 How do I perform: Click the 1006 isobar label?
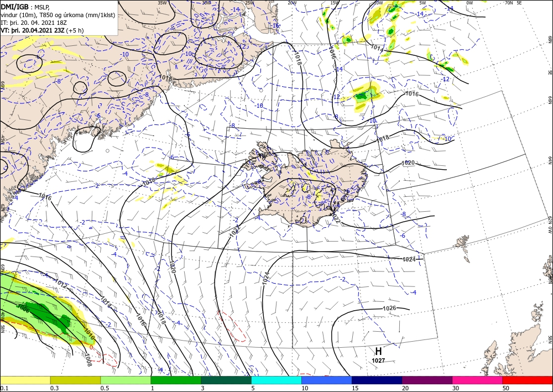tap(23, 309)
